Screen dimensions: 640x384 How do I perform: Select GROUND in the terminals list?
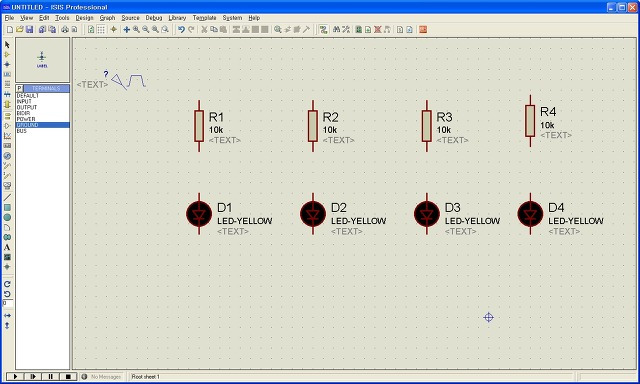coord(42,125)
